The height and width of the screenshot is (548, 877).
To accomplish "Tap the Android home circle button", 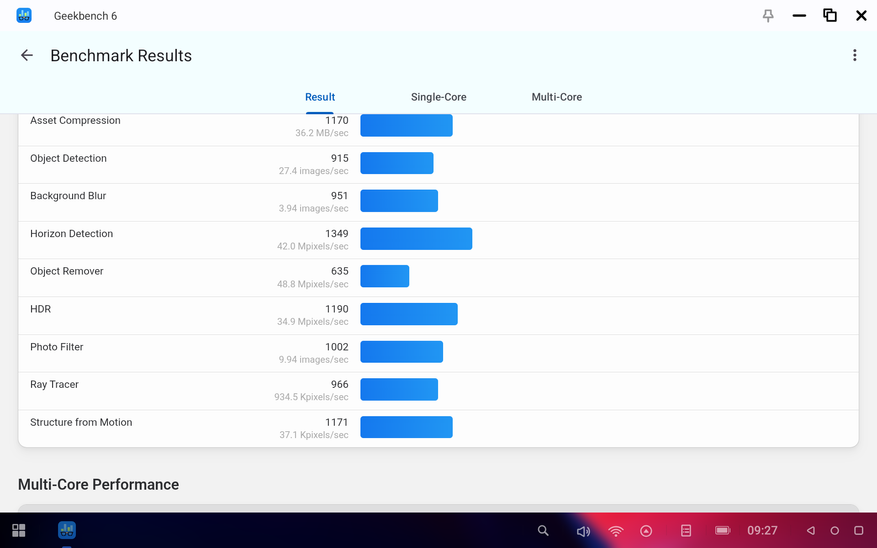I will point(834,530).
